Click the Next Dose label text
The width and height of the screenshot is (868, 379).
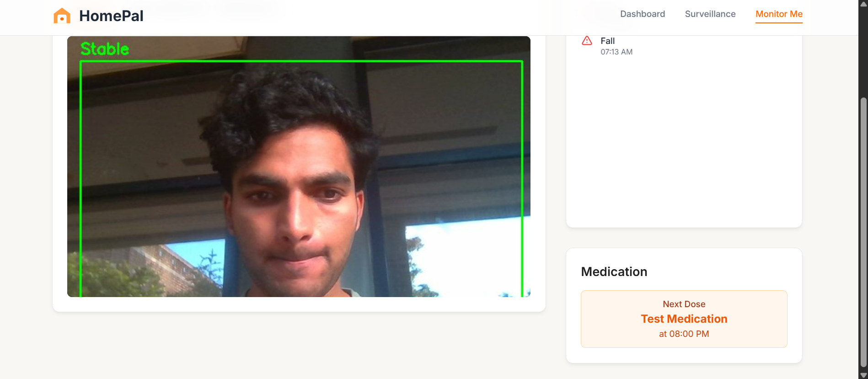coord(684,304)
